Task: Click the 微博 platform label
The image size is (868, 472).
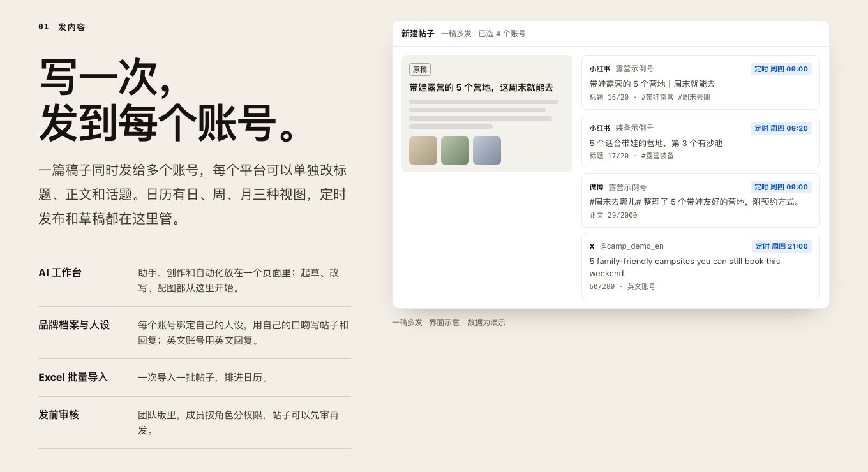Action: click(x=596, y=187)
